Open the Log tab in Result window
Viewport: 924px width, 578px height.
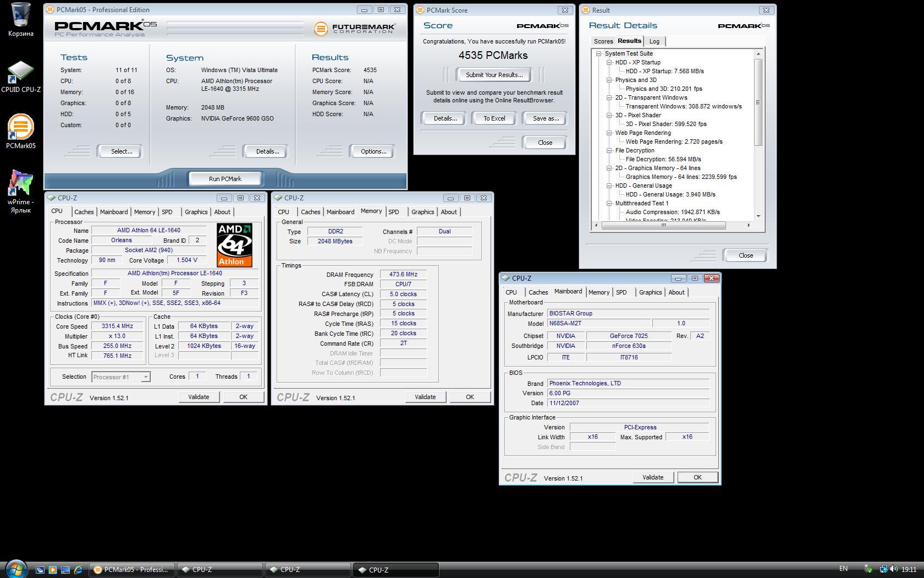pos(654,41)
